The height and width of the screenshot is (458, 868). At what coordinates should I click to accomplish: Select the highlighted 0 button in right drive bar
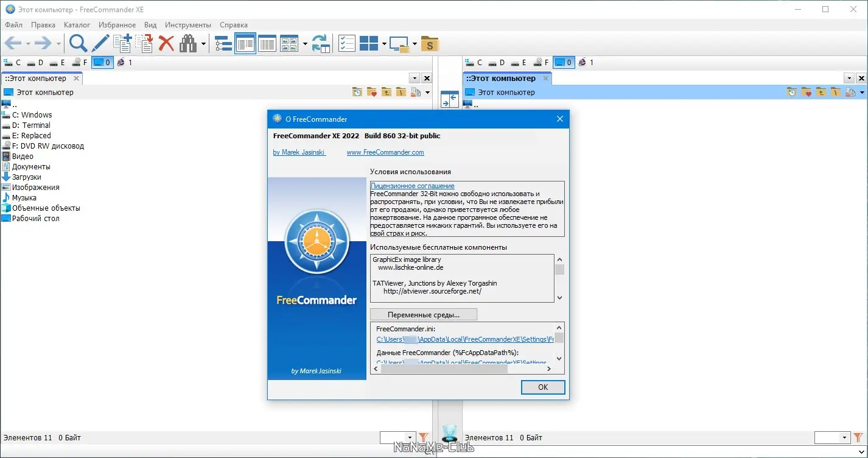coord(564,62)
